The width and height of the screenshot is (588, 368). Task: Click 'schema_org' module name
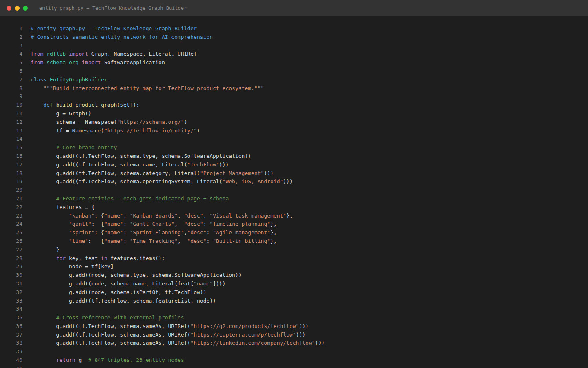click(x=62, y=63)
